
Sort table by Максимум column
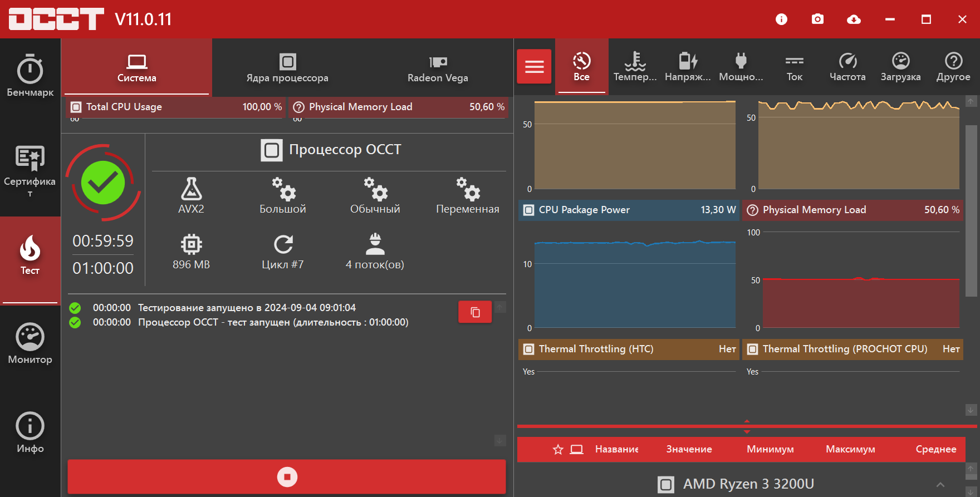[850, 449]
